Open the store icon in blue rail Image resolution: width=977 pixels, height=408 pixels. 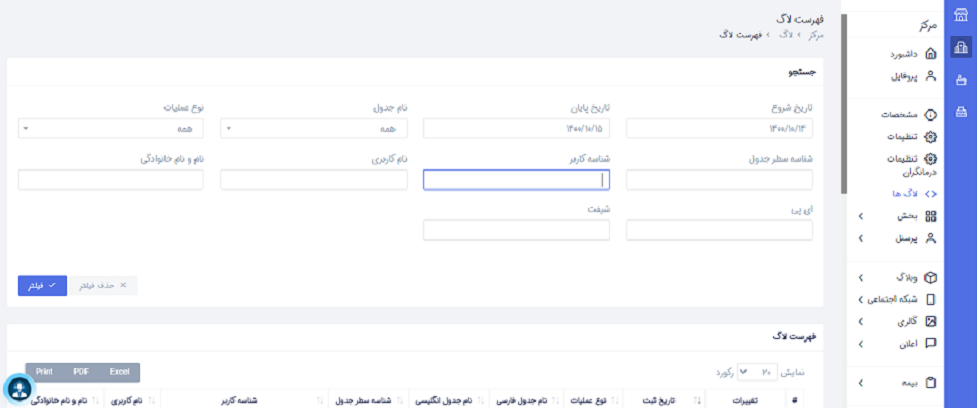[961, 16]
